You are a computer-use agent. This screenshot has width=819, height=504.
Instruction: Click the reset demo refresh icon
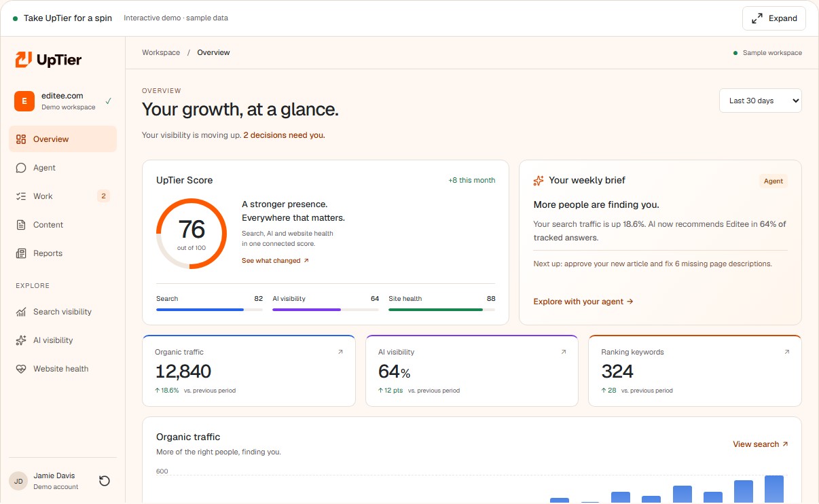coord(105,481)
